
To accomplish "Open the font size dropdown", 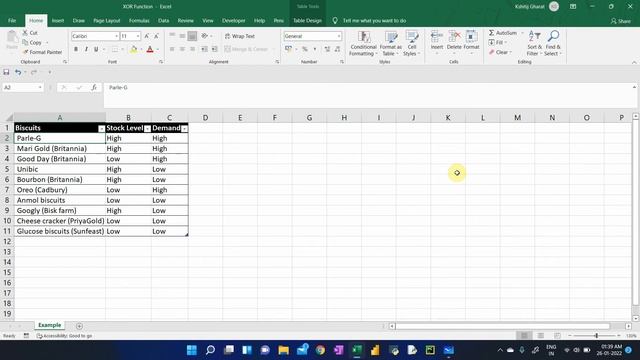I will 138,36.
